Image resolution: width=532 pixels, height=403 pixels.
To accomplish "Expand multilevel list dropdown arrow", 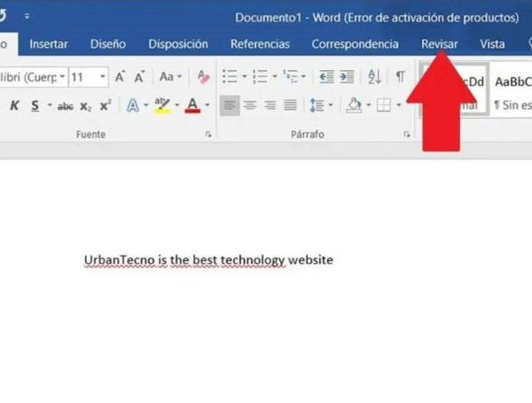I will pyautogui.click(x=303, y=76).
